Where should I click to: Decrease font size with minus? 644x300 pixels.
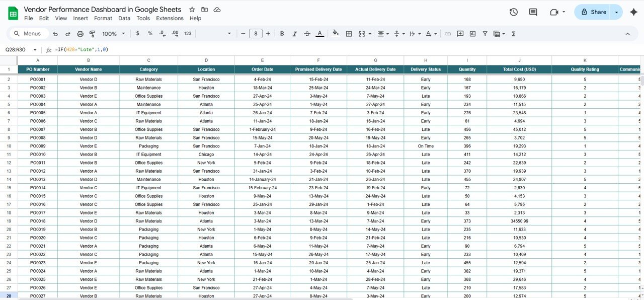[243, 34]
